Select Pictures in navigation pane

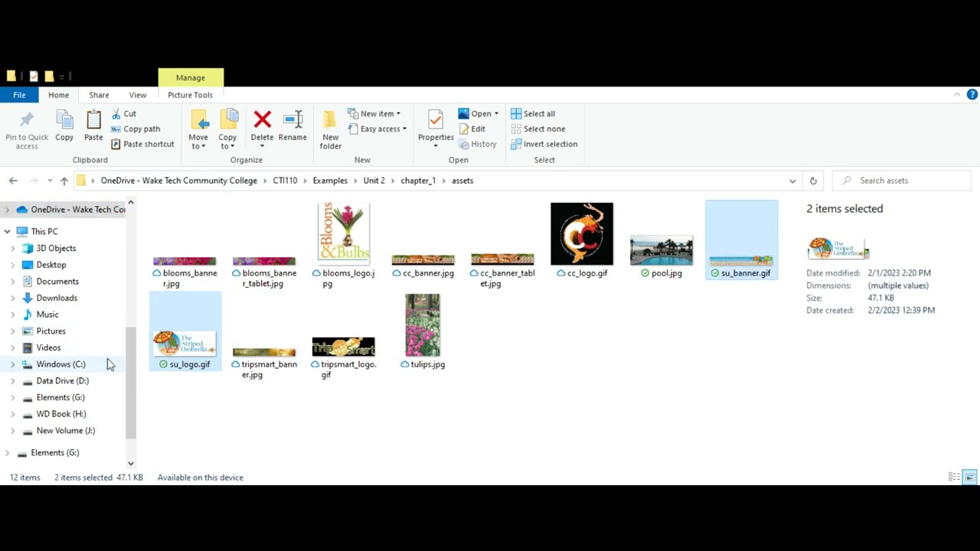point(51,331)
